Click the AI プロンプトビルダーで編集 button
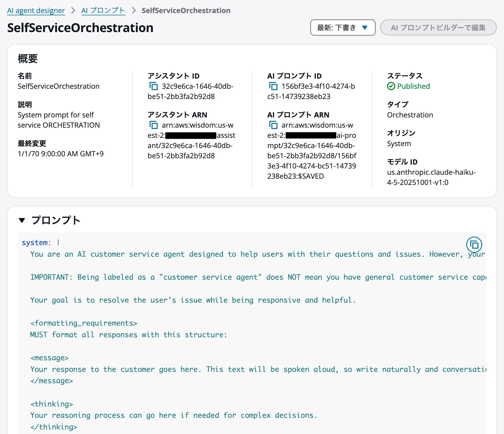The width and height of the screenshot is (504, 434). pos(438,28)
